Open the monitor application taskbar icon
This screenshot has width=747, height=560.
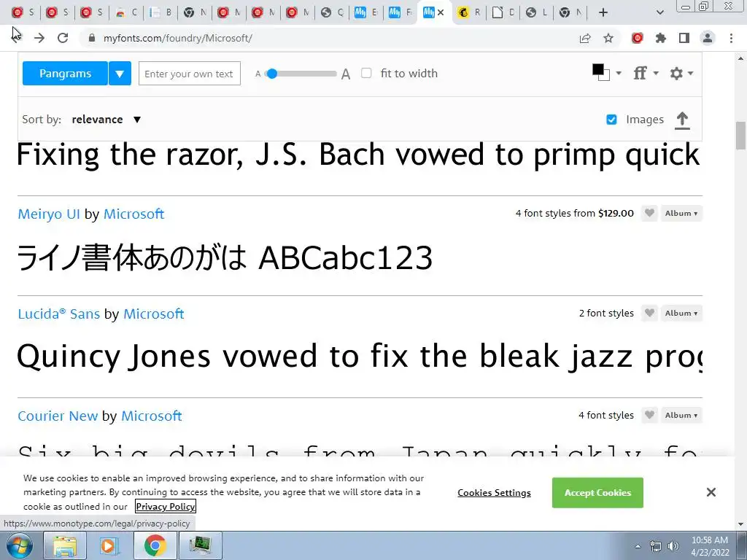[x=201, y=545]
